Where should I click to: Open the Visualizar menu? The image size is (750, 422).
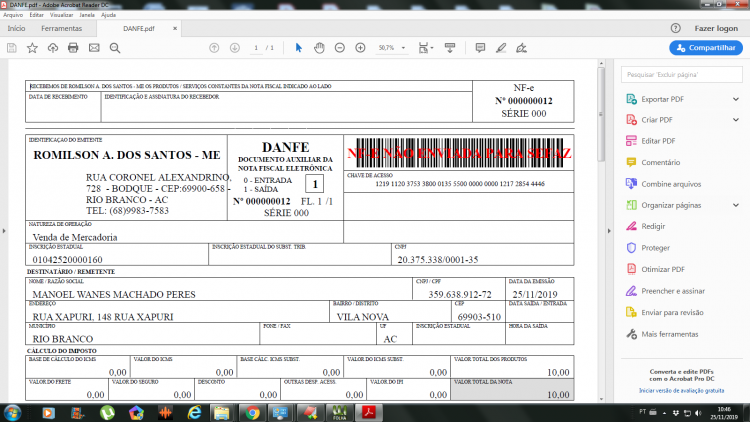tap(61, 15)
